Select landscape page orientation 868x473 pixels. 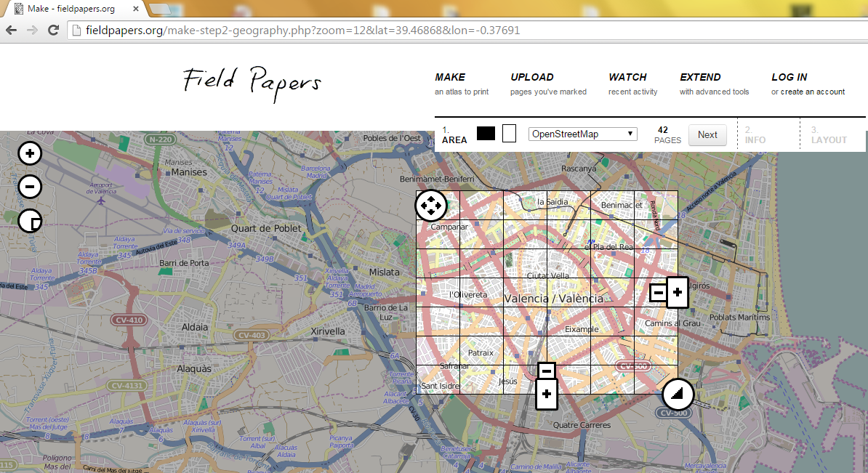point(486,133)
